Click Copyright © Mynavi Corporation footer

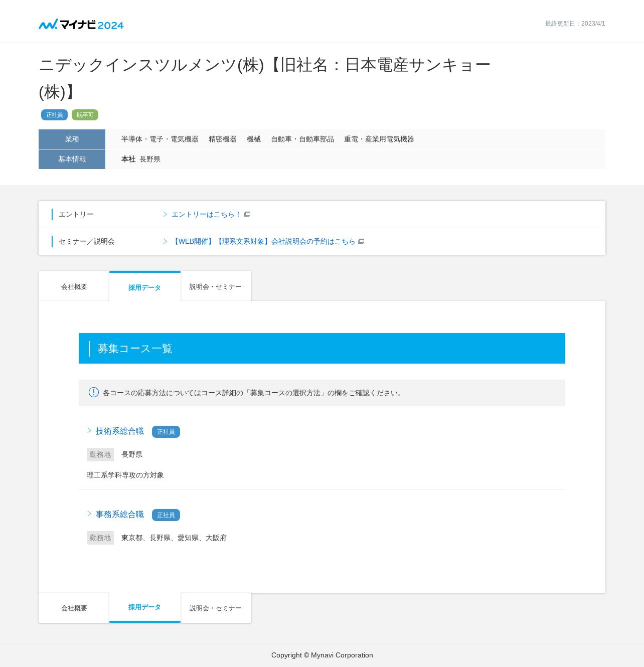tap(322, 655)
